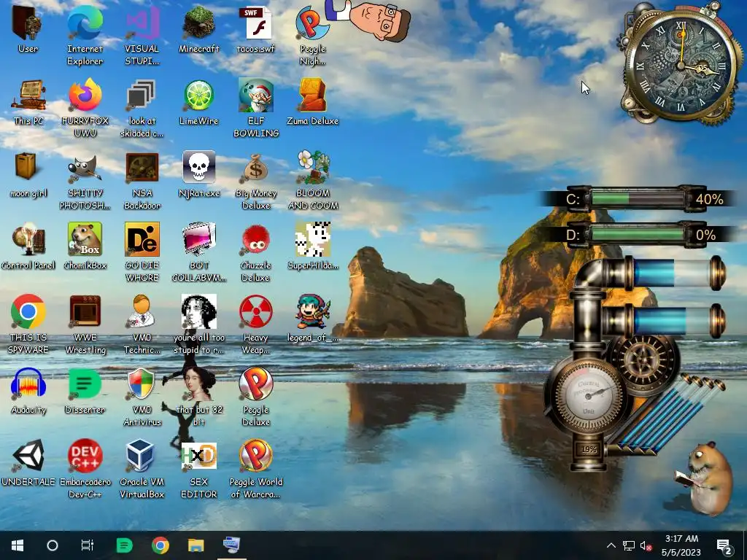Click the C: drive usage bar

coord(638,198)
